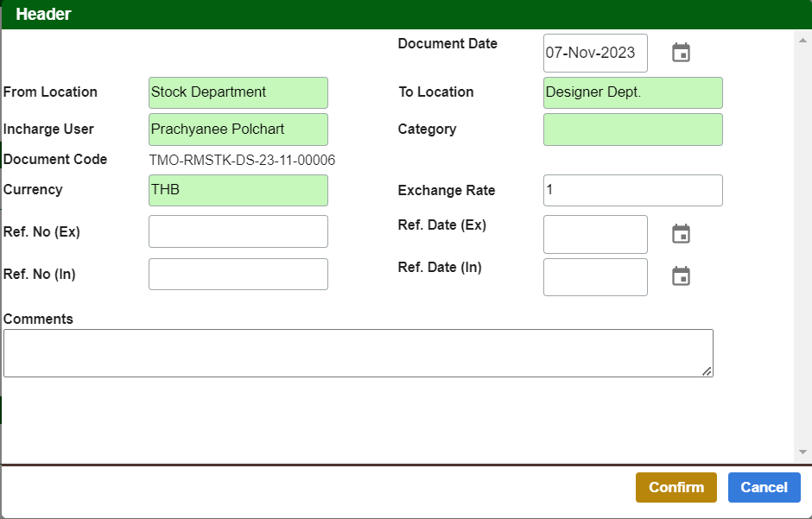
Task: Click the Ref. Date (In) input field
Action: [594, 276]
